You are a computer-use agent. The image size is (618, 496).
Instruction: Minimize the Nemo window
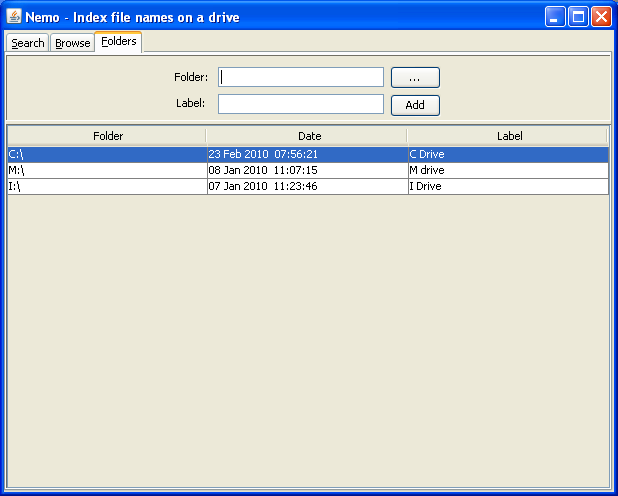[555, 17]
